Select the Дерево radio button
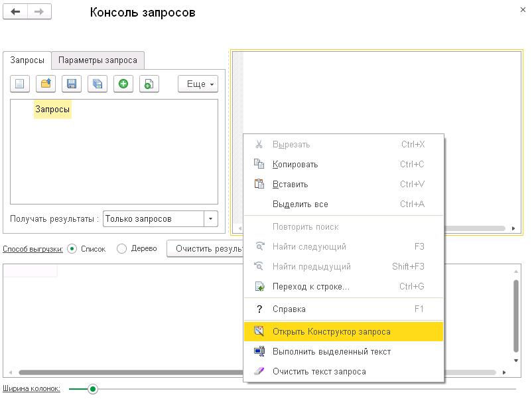532x401 pixels. 121,249
